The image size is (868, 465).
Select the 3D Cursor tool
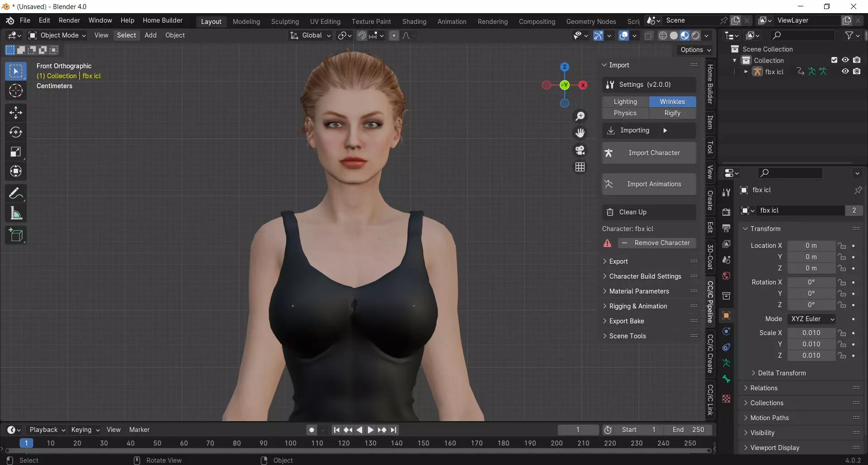tap(16, 91)
